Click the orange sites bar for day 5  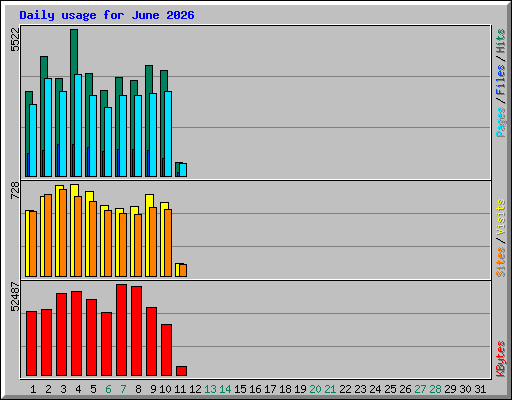(x=93, y=239)
